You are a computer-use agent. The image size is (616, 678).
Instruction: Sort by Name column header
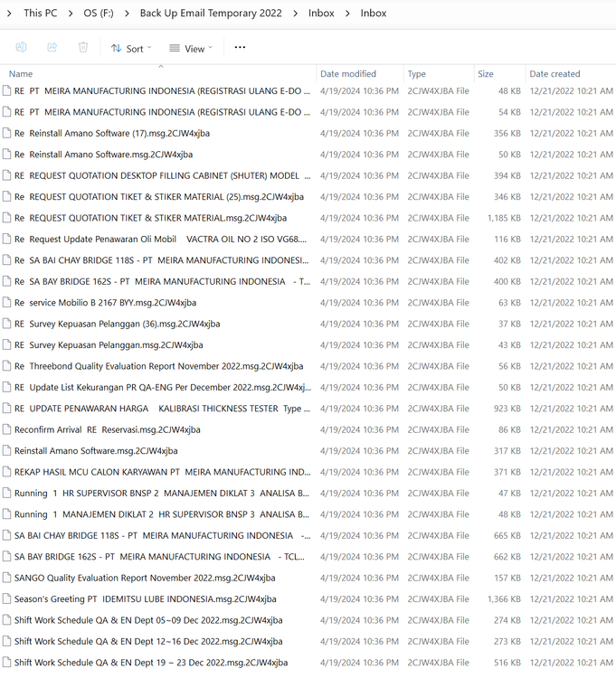[x=21, y=74]
